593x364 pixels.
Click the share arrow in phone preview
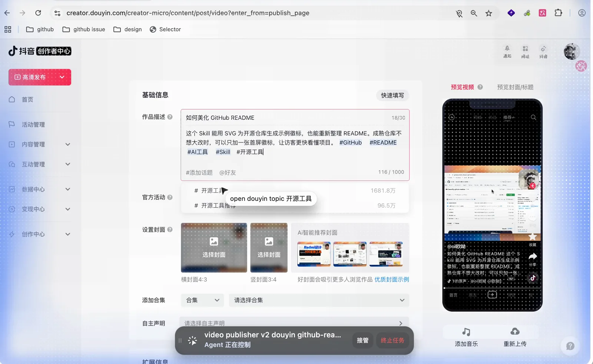pyautogui.click(x=533, y=257)
